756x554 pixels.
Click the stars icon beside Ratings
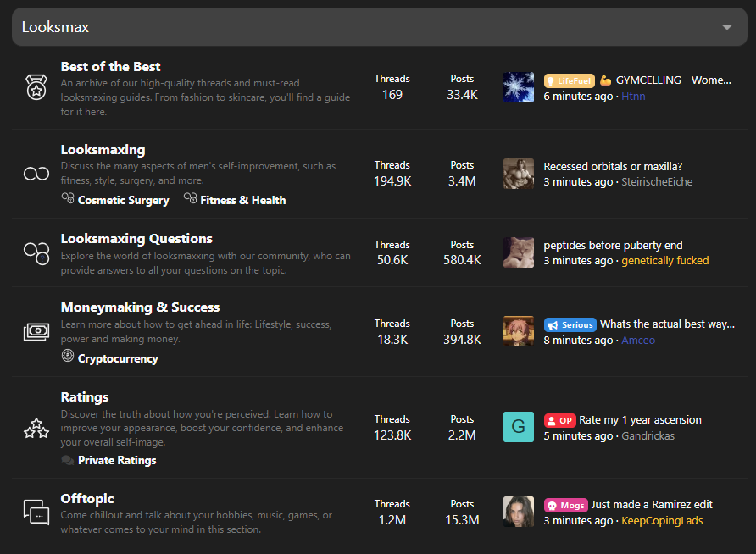(36, 428)
